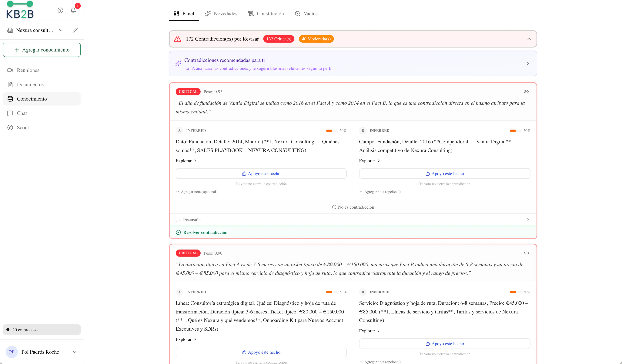Explore fact B of the Vantia Digital contradiction
The width and height of the screenshot is (622, 364).
pyautogui.click(x=370, y=161)
